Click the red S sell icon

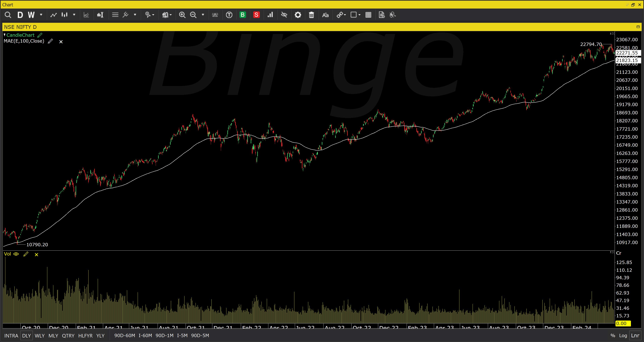[256, 15]
